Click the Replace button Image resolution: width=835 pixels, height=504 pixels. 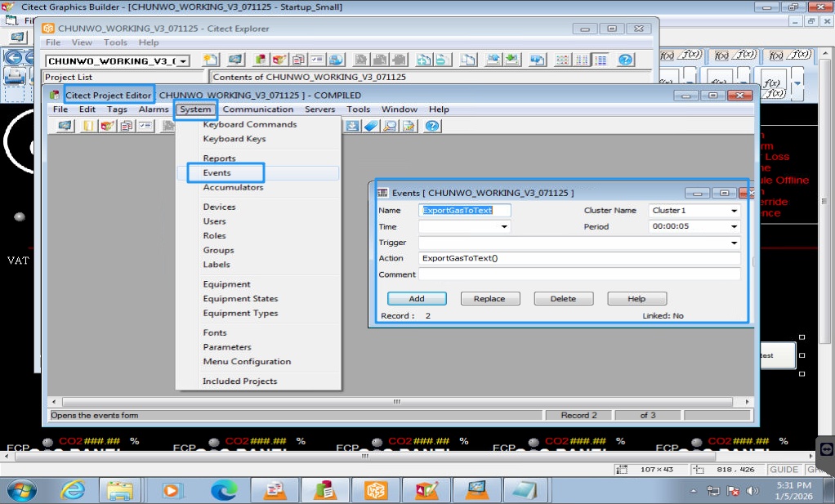click(x=489, y=299)
